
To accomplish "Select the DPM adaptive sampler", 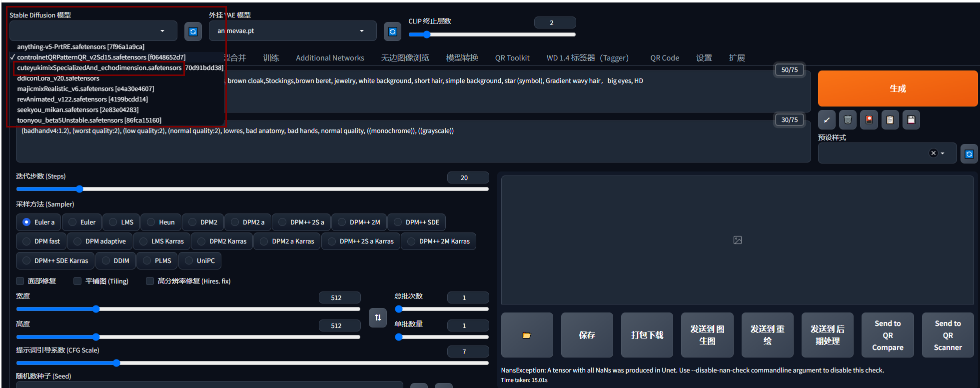I will [100, 241].
